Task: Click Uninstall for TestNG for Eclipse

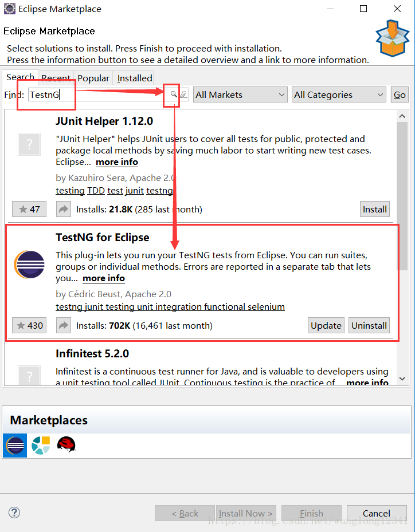Action: (x=369, y=325)
